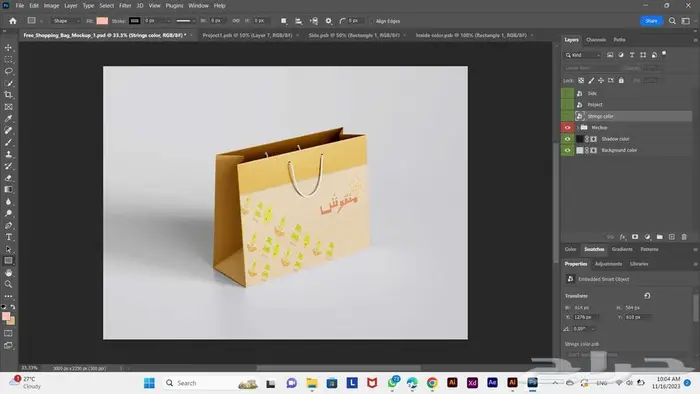Click the Fill color swatch

click(x=102, y=21)
